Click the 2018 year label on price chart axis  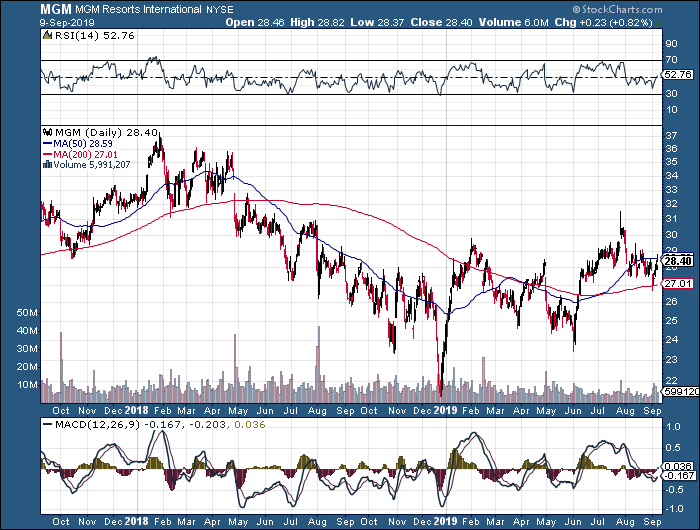pyautogui.click(x=137, y=410)
